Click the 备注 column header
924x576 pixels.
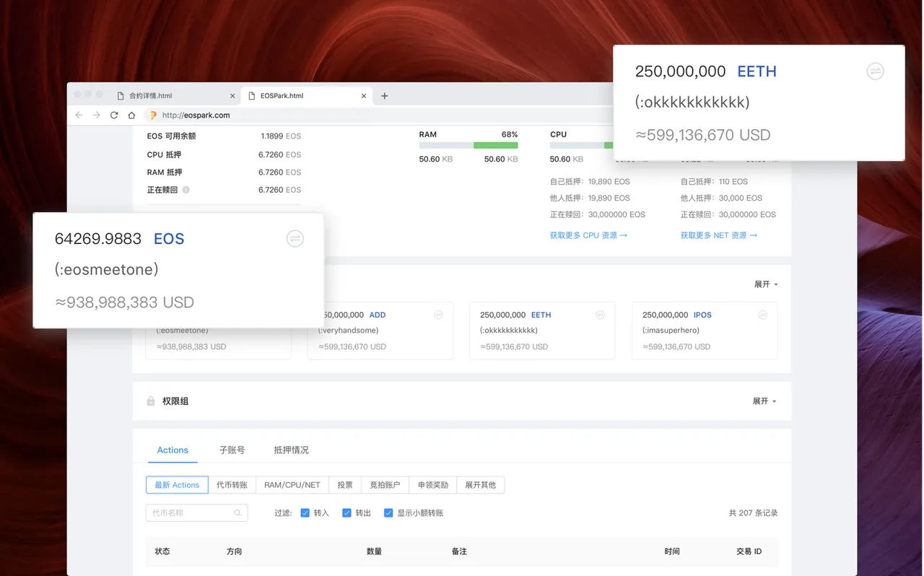tap(459, 551)
